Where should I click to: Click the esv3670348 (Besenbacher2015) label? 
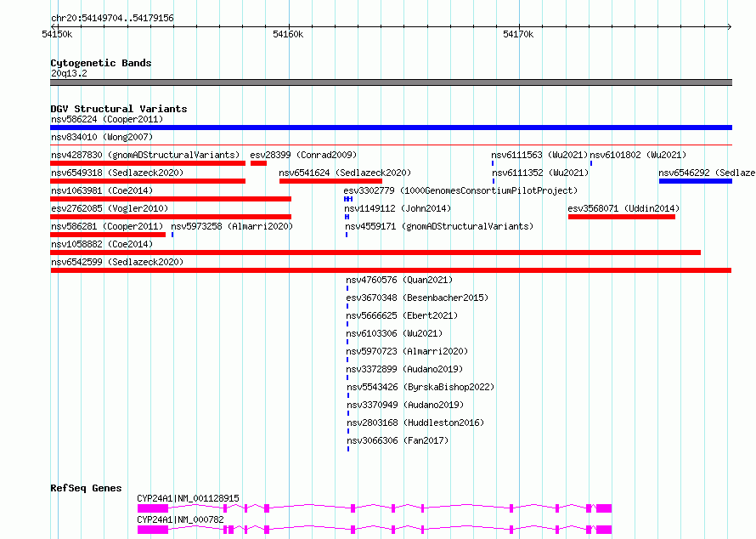pyautogui.click(x=417, y=298)
